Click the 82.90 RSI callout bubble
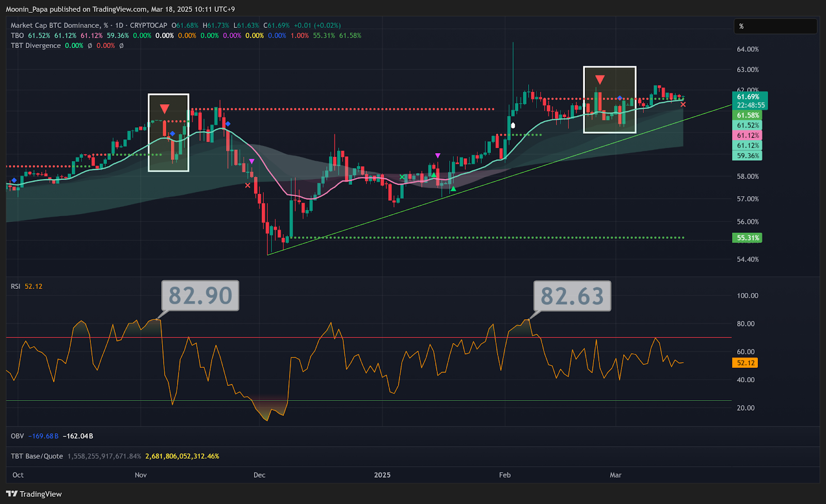 click(x=200, y=296)
